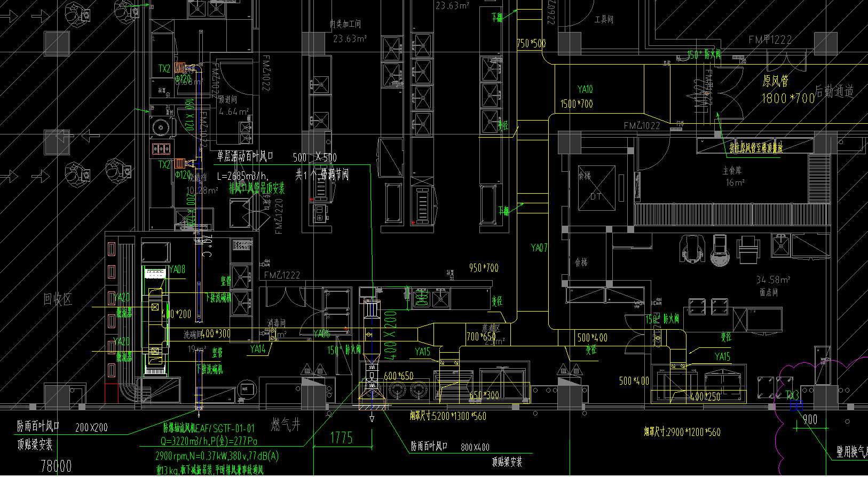Image resolution: width=868 pixels, height=477 pixels.
Task: Click the 预进间 room label
Action: (228, 100)
